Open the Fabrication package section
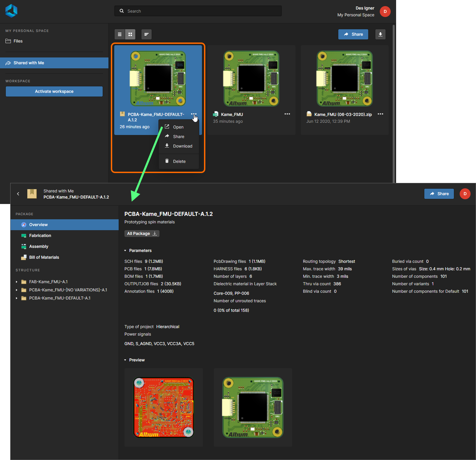 coord(40,236)
